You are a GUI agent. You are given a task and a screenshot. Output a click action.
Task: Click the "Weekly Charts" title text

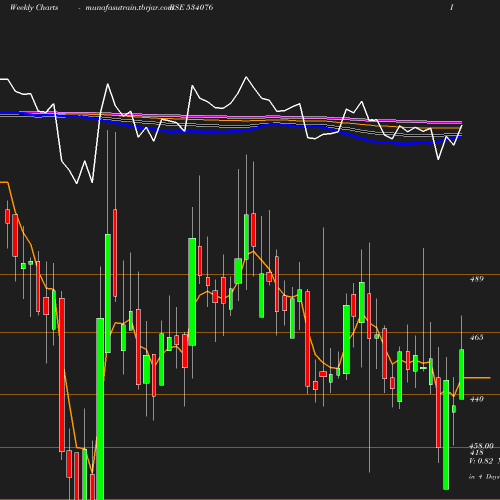click(x=34, y=8)
